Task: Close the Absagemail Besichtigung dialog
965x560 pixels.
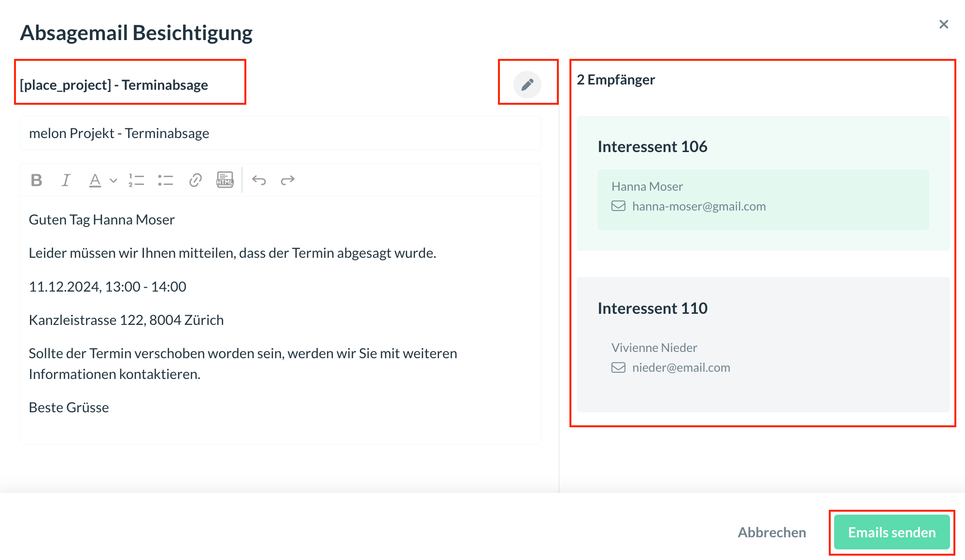Action: pos(943,24)
